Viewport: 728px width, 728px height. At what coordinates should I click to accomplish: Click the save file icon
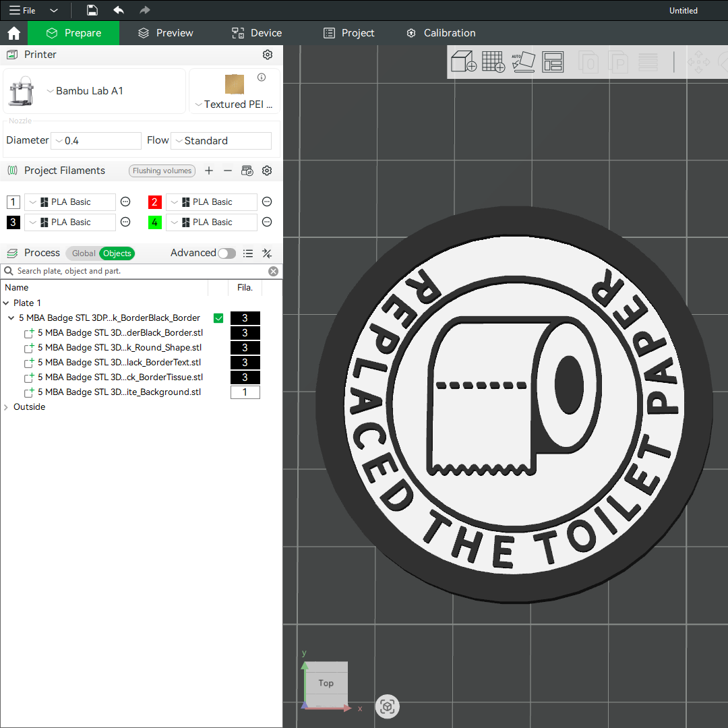pos(92,10)
